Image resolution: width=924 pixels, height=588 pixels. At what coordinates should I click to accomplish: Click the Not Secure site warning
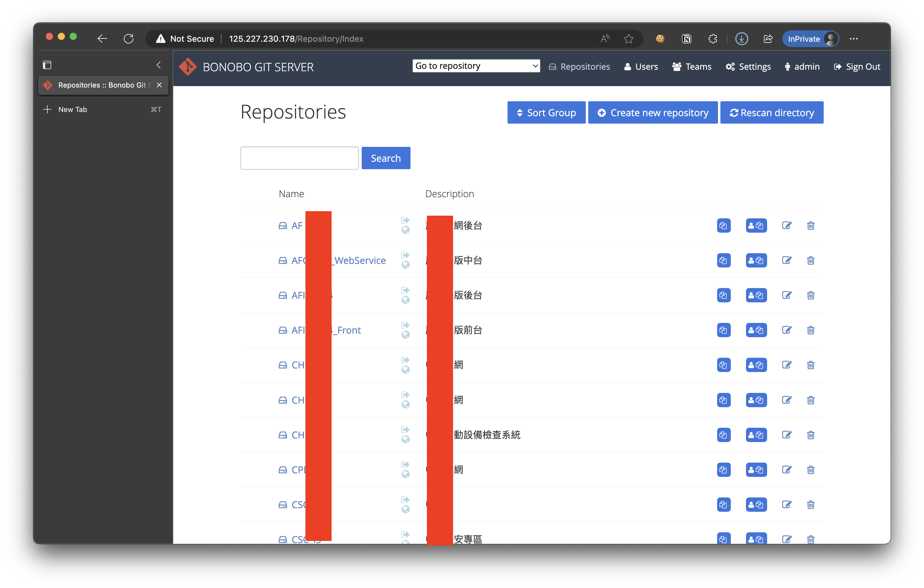click(x=185, y=39)
